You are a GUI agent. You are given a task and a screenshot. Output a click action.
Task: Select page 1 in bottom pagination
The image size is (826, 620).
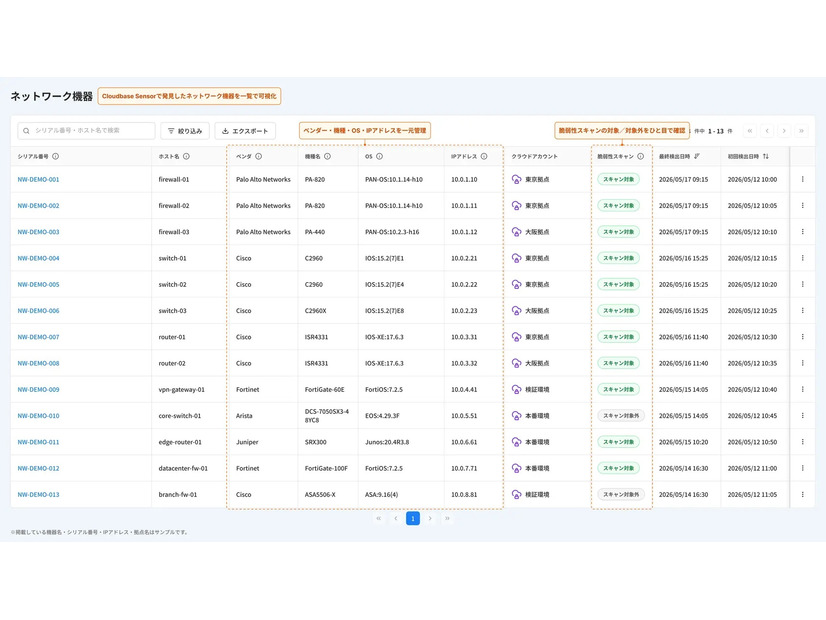point(413,518)
